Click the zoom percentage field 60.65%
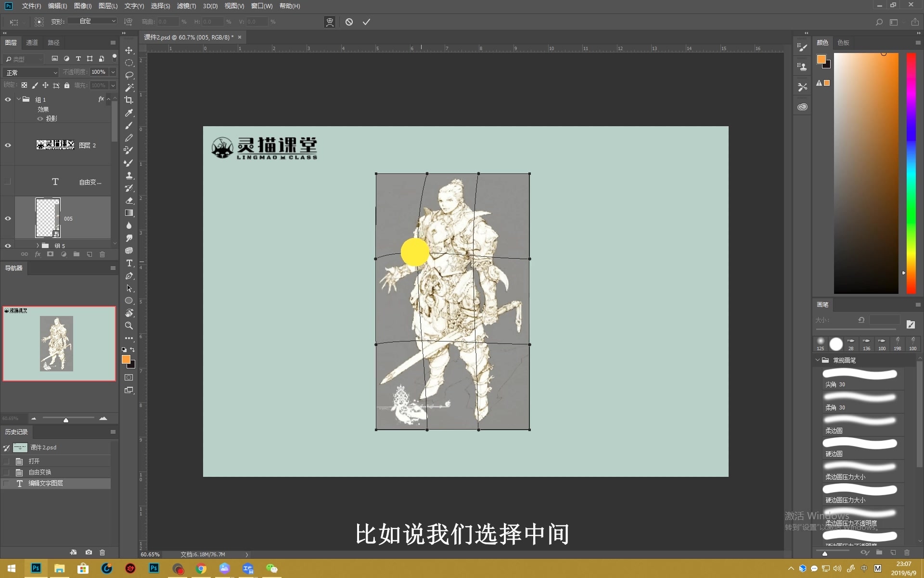924x578 pixels. click(150, 554)
